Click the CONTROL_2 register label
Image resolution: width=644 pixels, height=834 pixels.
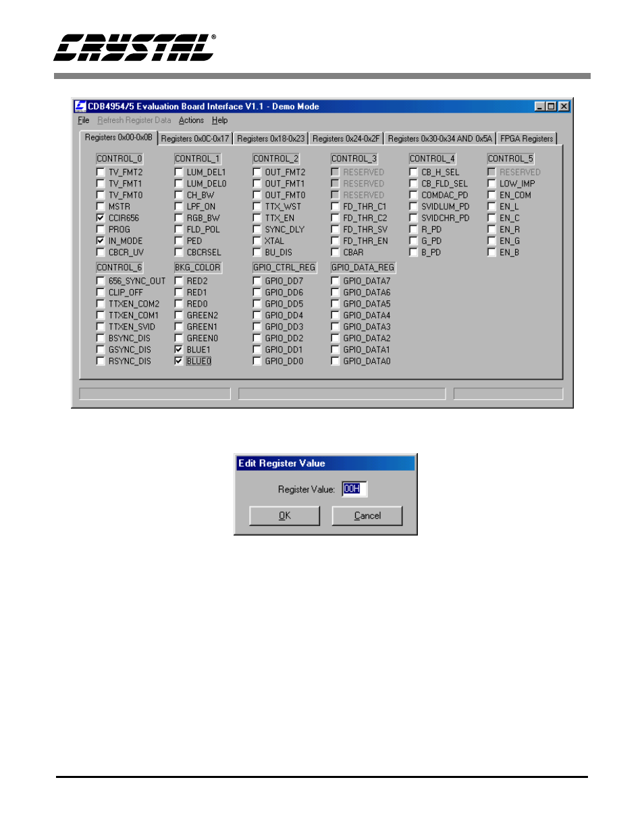click(276, 159)
